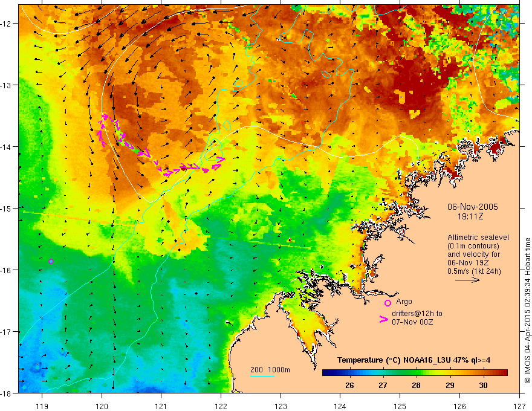Viewport: 532px width, 411px height.
Task: Click the 28 value on temperature scale
Action: tap(417, 385)
